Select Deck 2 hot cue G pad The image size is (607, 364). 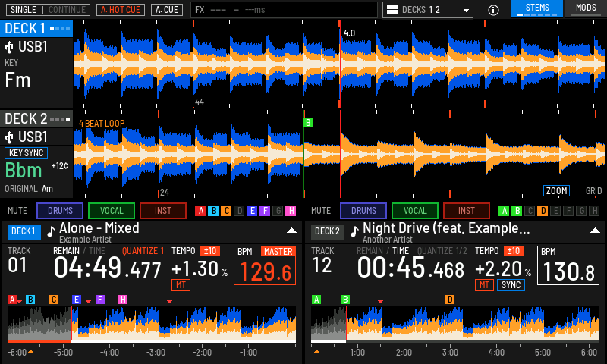click(x=581, y=211)
